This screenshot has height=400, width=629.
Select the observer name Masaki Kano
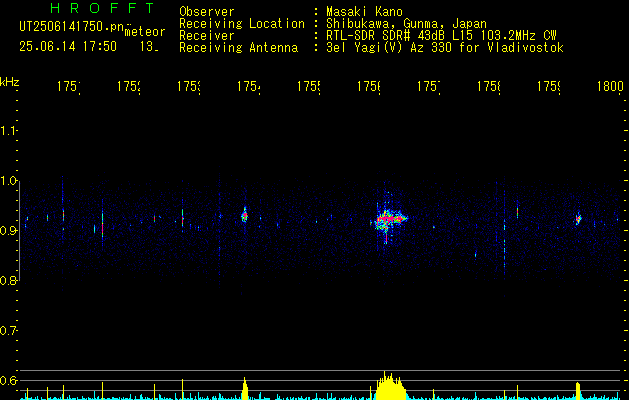[364, 12]
